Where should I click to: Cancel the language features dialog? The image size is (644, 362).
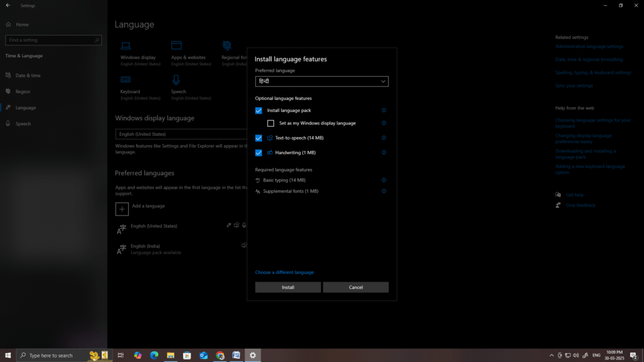coord(356,287)
